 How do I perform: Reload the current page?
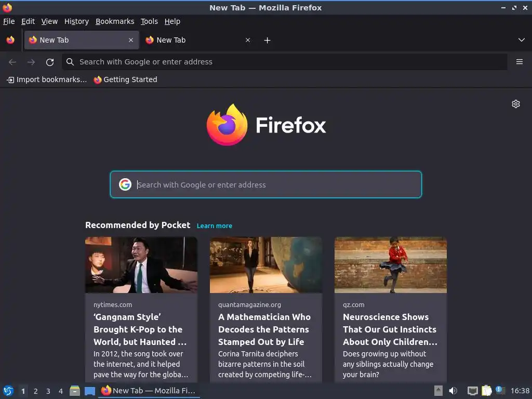pos(50,62)
